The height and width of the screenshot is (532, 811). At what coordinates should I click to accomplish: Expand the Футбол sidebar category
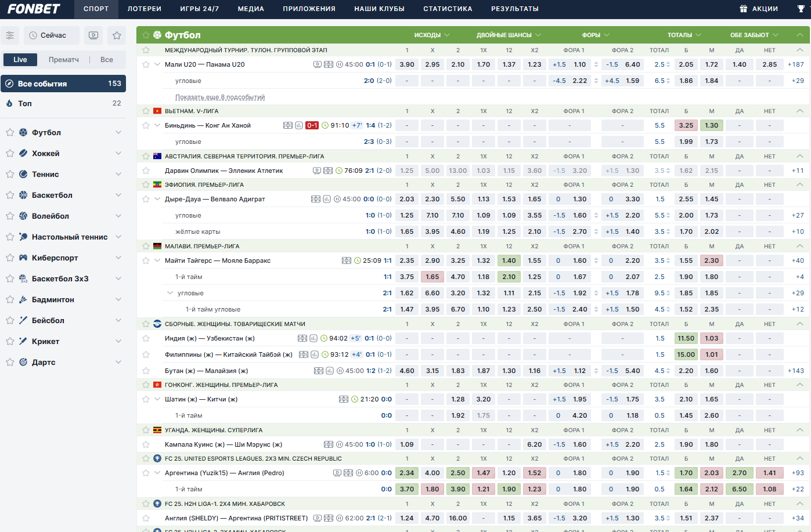point(118,132)
